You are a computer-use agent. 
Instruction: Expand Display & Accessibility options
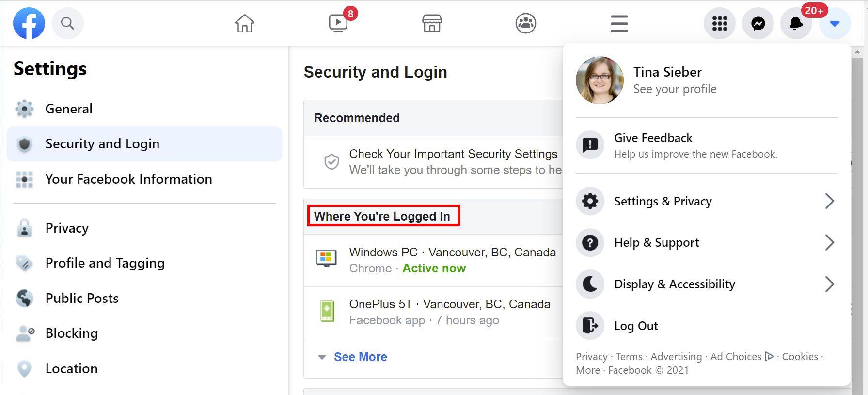(x=829, y=284)
